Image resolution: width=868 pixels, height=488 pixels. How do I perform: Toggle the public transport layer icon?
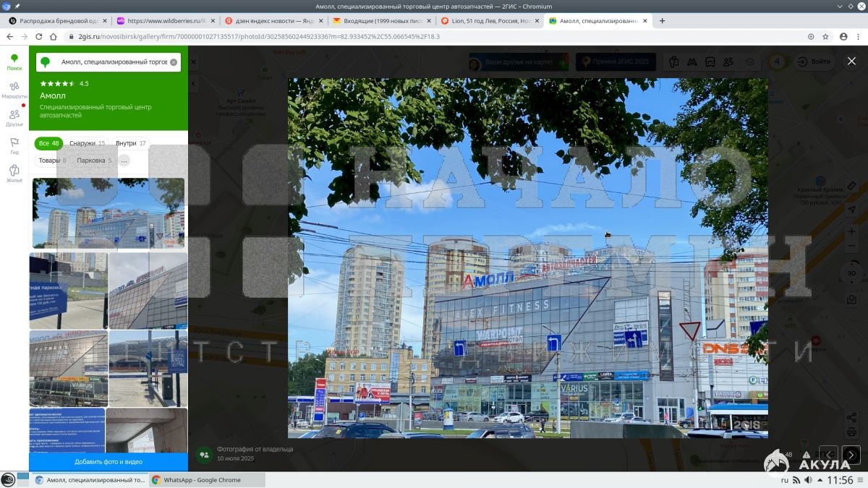point(710,62)
